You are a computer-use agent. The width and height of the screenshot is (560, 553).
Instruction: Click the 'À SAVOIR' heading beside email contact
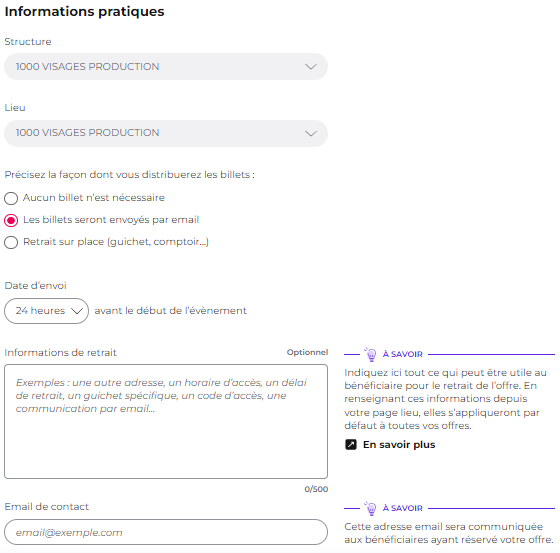pyautogui.click(x=402, y=508)
